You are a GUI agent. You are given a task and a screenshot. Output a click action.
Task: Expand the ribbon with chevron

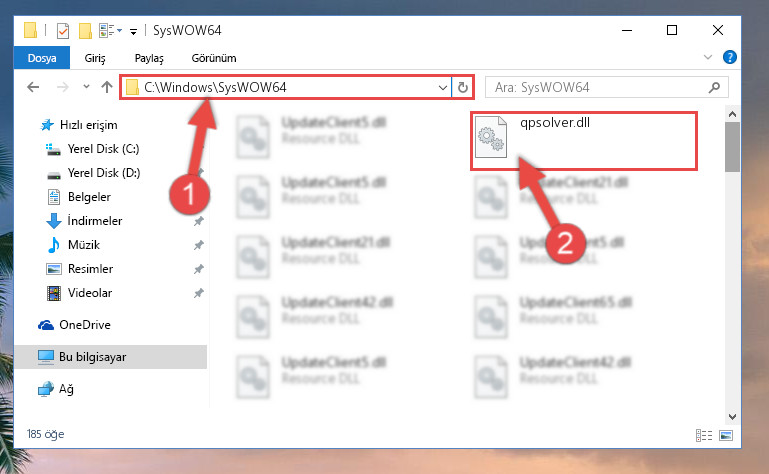tap(708, 57)
